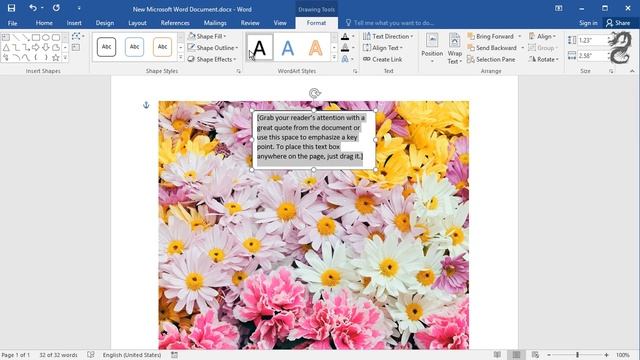Click Sign in
Screen dimensions: 640x360
pos(588,23)
